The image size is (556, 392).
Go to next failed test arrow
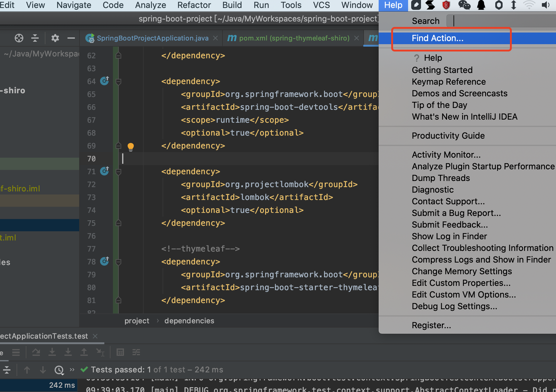(43, 370)
